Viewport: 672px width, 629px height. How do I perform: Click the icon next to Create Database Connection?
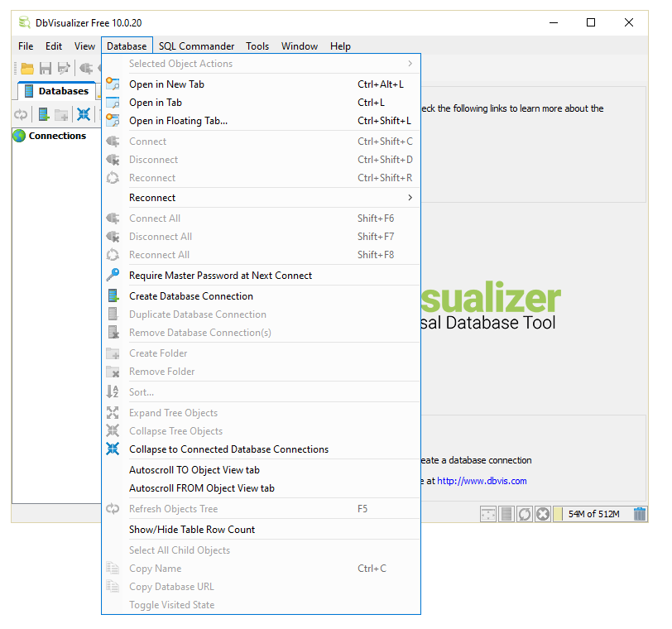coord(113,295)
